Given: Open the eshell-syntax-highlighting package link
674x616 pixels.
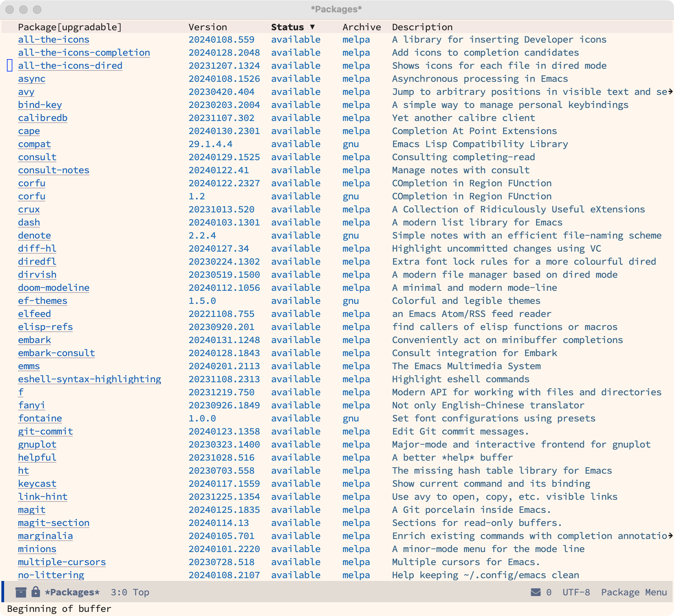Looking at the screenshot, I should coord(89,379).
